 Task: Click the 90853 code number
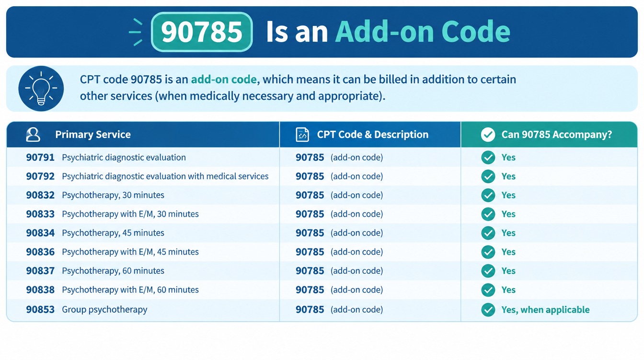40,310
